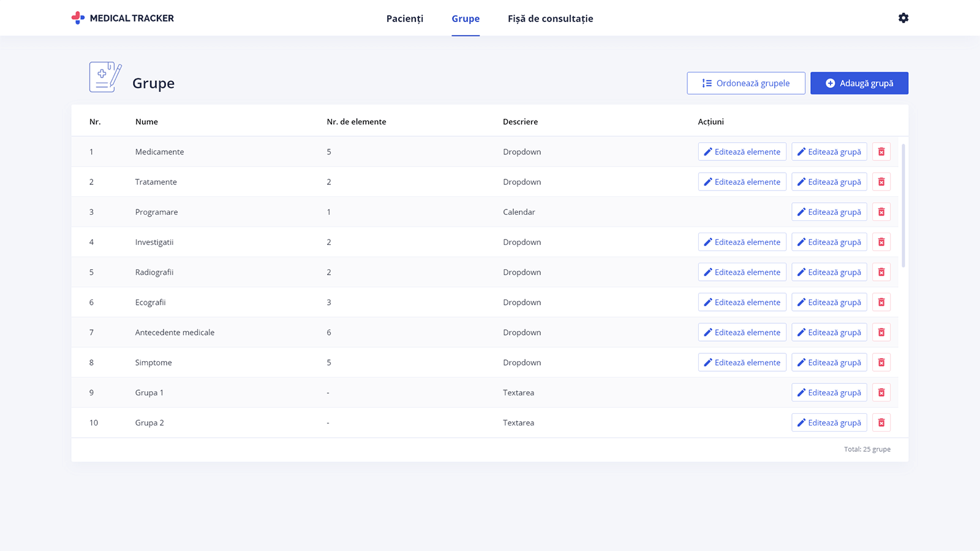980x551 pixels.
Task: Open the Fișă de consultație tab
Action: [x=551, y=18]
